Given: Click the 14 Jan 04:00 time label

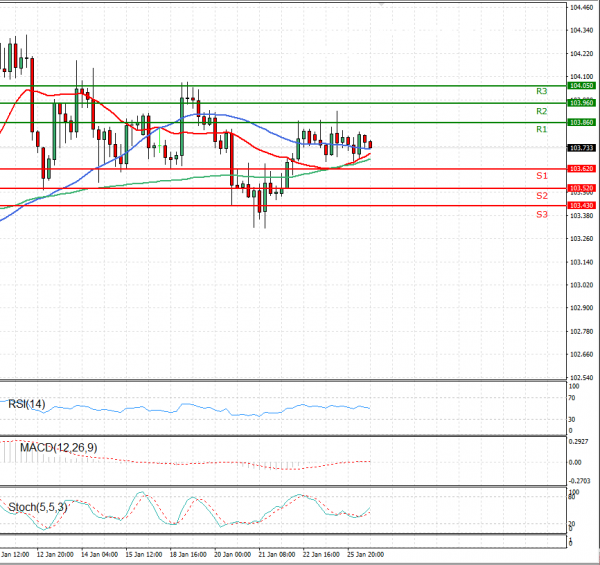Looking at the screenshot, I should (x=100, y=553).
